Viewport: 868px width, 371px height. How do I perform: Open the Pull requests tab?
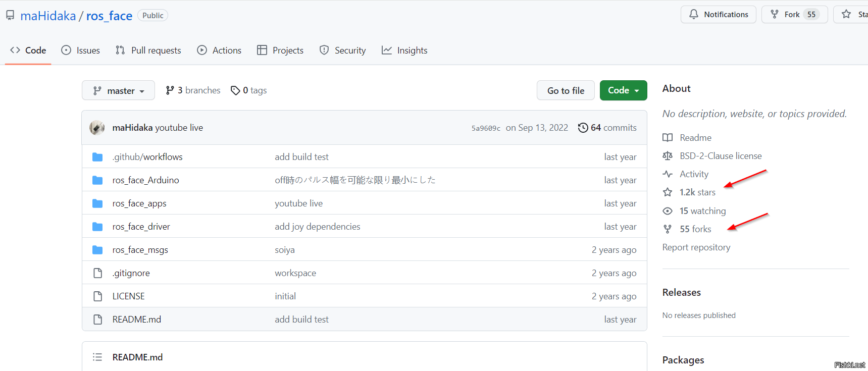[148, 50]
